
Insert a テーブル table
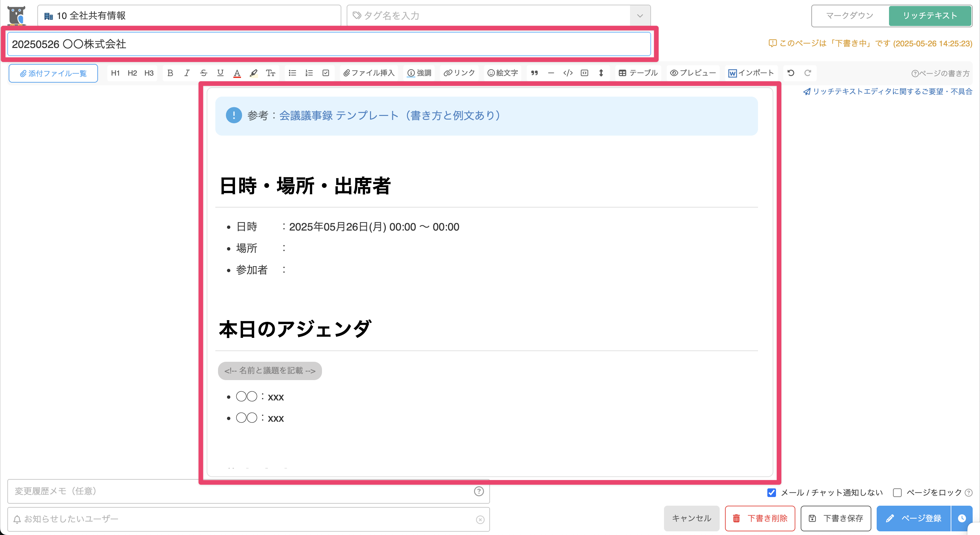(638, 73)
